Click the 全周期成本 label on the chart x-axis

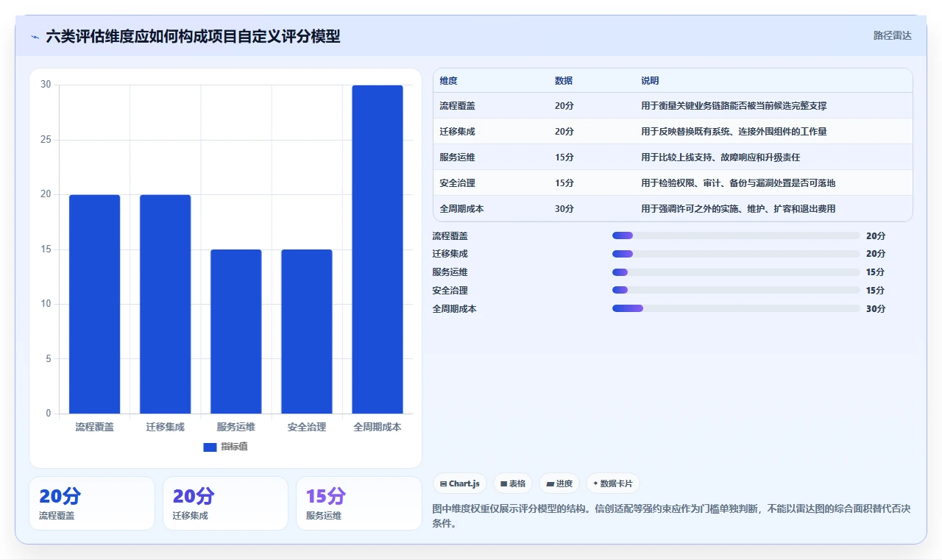click(377, 427)
